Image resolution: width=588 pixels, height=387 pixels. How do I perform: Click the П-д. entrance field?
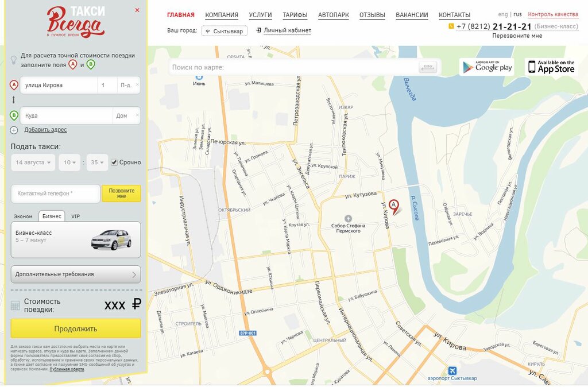[x=126, y=85]
